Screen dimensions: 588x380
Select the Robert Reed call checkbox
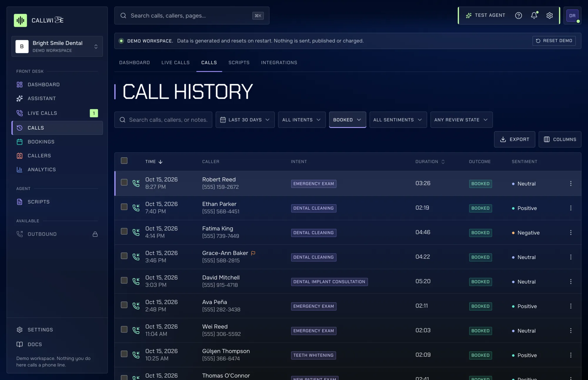124,182
